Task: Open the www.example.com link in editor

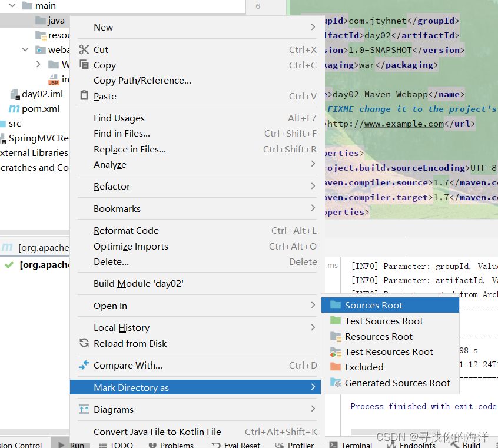Action: click(x=404, y=124)
